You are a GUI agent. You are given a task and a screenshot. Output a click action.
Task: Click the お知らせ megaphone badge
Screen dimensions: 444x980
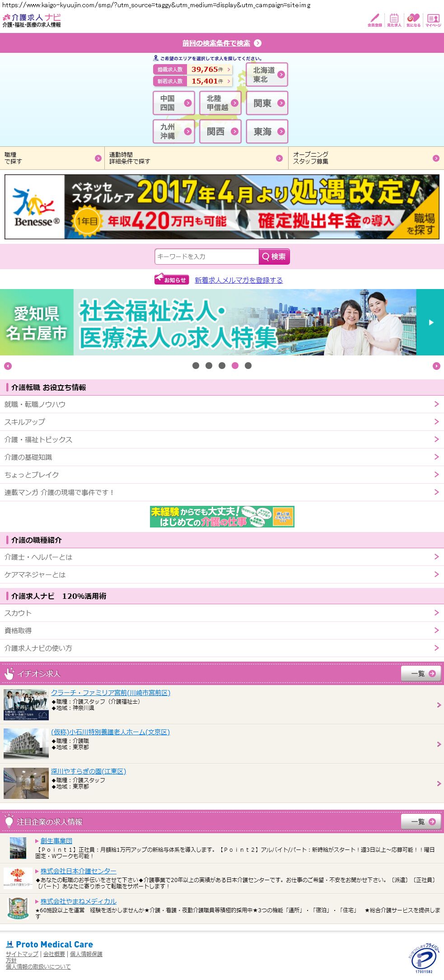172,280
